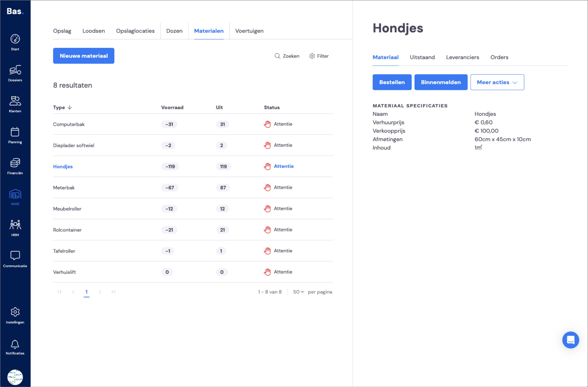Click the € 100,00 Verkoopprijs value
The width and height of the screenshot is (588, 387).
[x=486, y=131]
